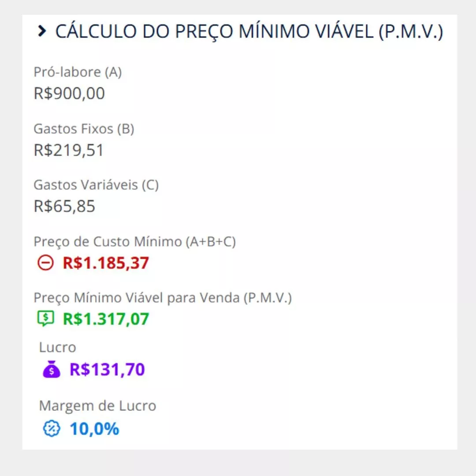This screenshot has height=476, width=476.
Task: Click the Gastos Variáveis (C) label
Action: pyautogui.click(x=96, y=185)
